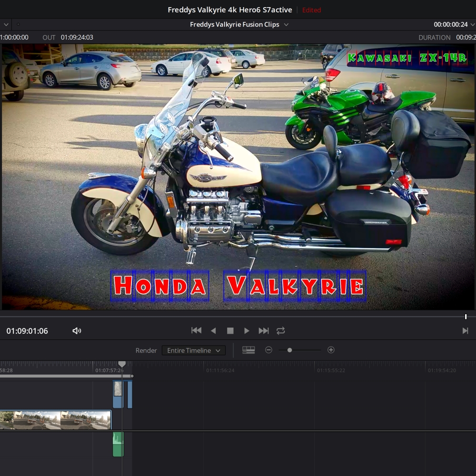Skip to next clip using far-right arrow
Viewport: 476px width, 476px height.
(x=465, y=331)
